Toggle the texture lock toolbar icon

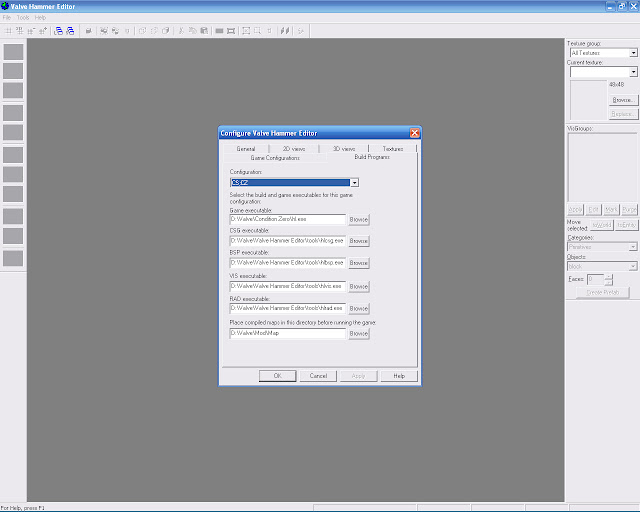point(269,31)
